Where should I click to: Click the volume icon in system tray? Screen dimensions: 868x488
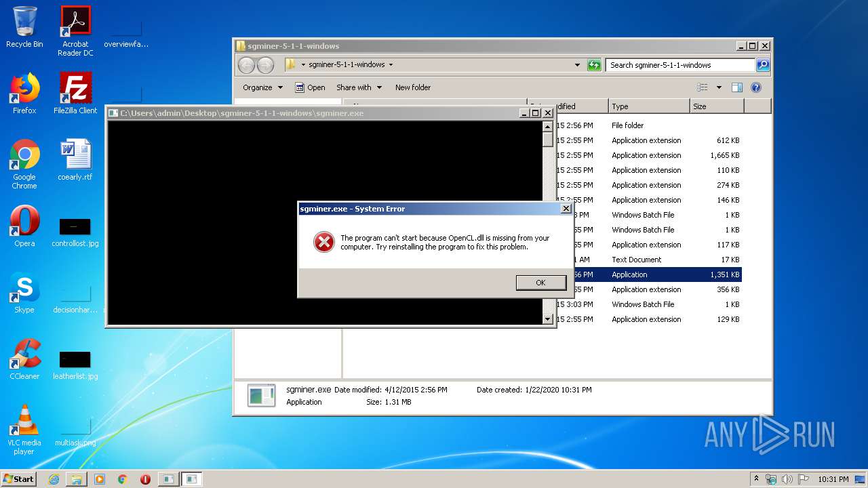click(x=787, y=479)
